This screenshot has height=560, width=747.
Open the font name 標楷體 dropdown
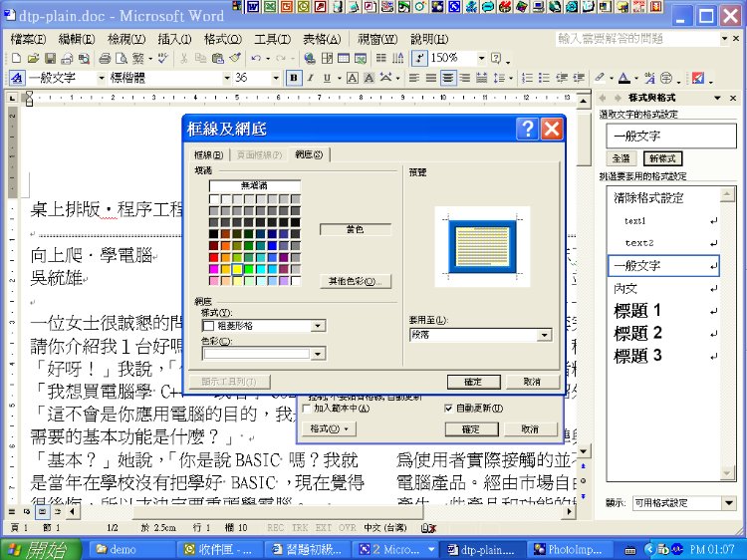227,78
